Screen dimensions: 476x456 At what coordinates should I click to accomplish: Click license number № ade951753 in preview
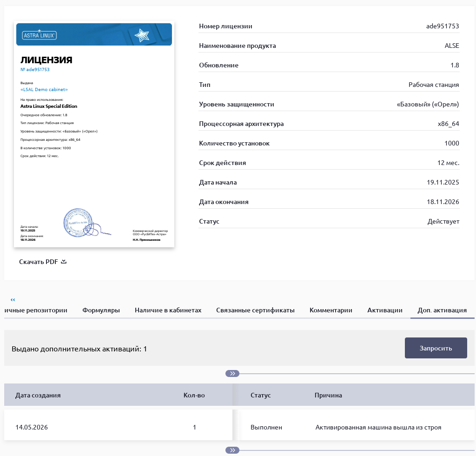pyautogui.click(x=35, y=70)
